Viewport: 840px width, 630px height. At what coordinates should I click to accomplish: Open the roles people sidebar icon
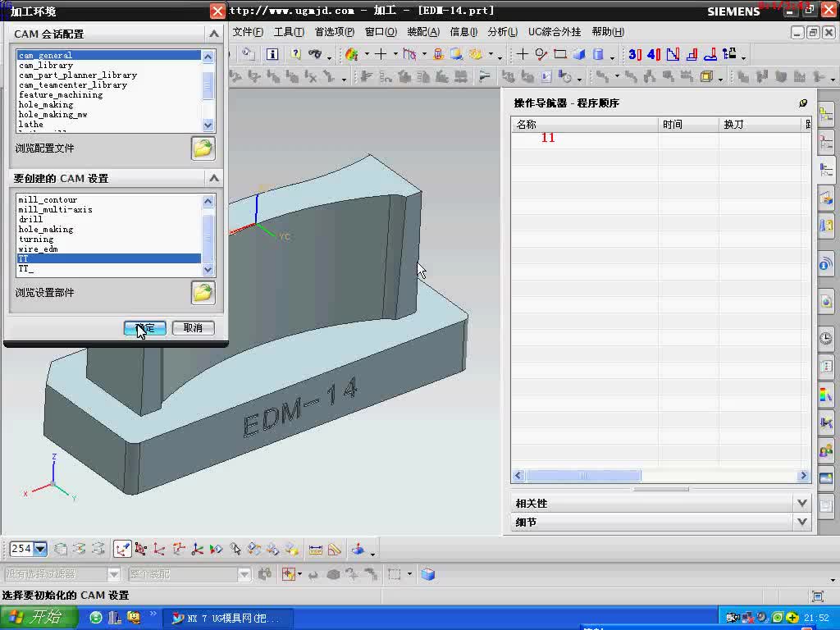point(826,450)
